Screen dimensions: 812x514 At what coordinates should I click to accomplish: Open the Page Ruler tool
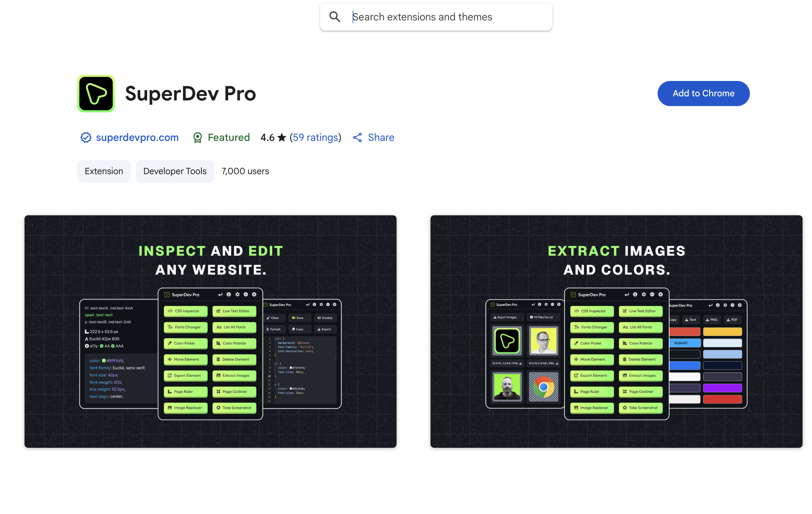click(185, 392)
